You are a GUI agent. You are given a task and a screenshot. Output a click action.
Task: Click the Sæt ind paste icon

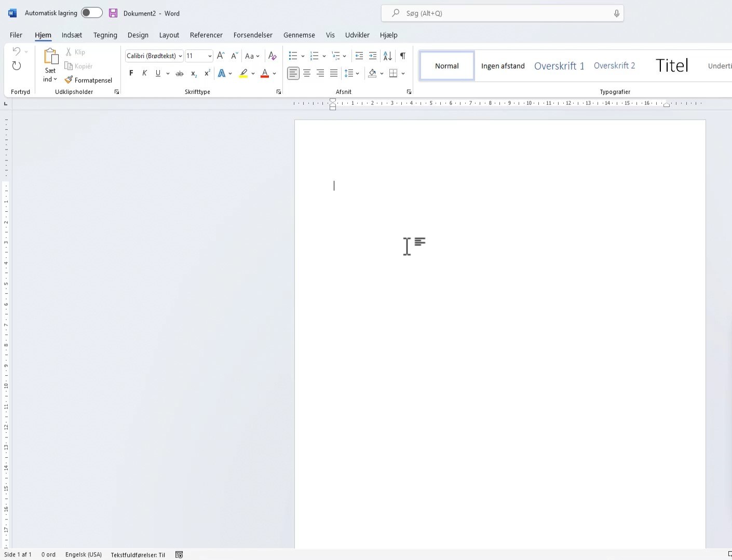coord(51,57)
